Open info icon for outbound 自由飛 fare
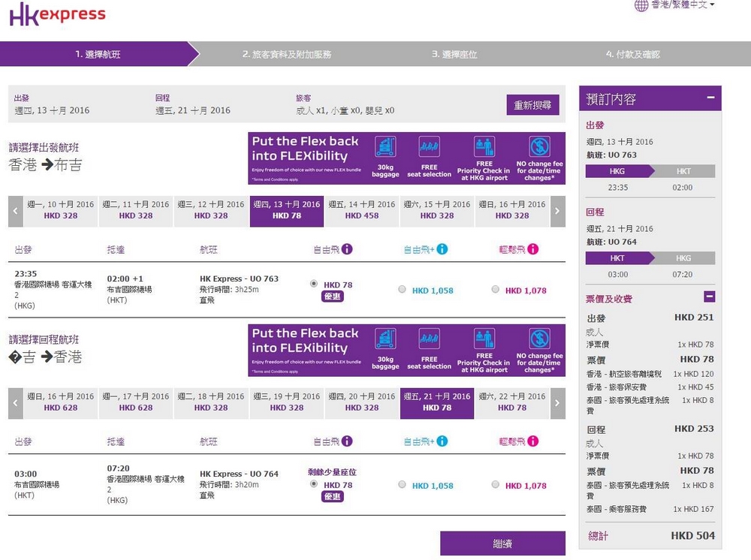This screenshot has width=751, height=560. click(x=347, y=249)
